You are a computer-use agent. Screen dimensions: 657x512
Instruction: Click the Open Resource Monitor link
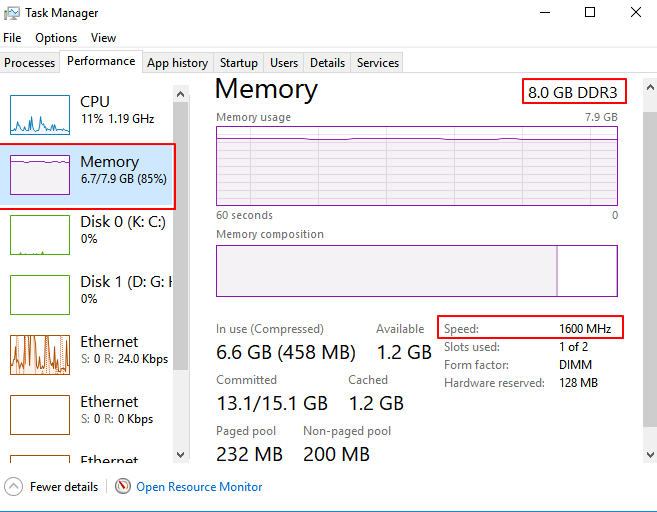point(199,487)
